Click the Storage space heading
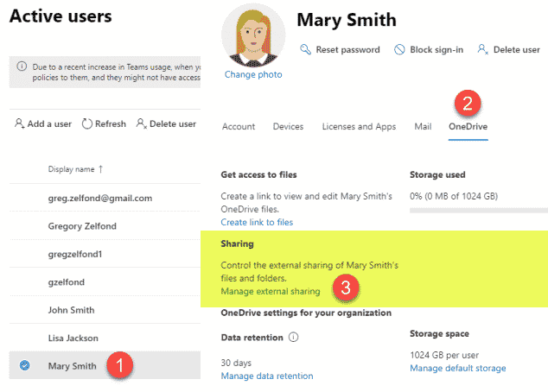This screenshot has width=548, height=392. [x=439, y=333]
